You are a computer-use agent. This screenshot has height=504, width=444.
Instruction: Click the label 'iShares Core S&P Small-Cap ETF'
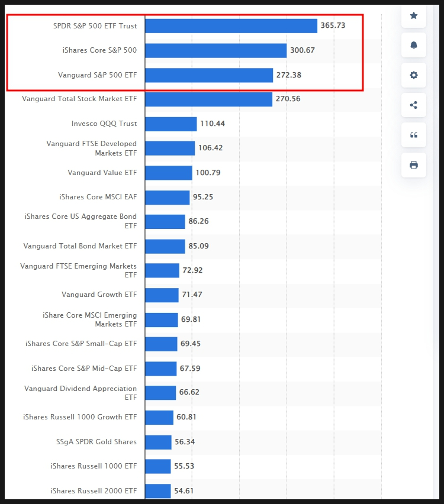click(81, 344)
